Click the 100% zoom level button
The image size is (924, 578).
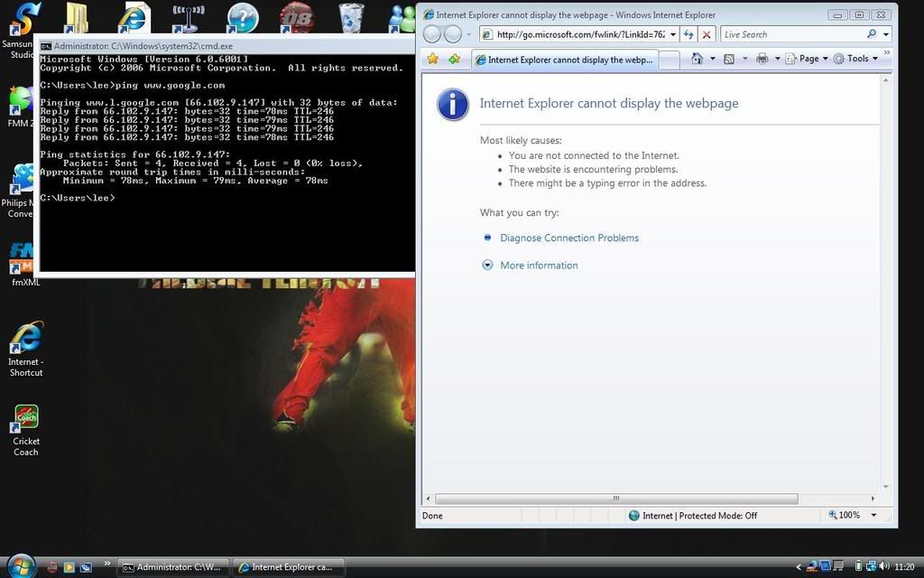[844, 515]
